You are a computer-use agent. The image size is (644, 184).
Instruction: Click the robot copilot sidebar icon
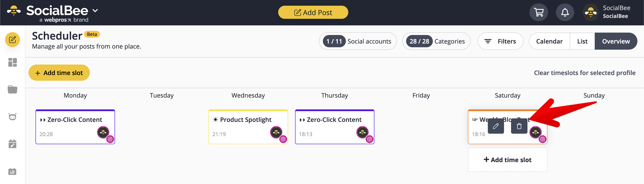[12, 117]
